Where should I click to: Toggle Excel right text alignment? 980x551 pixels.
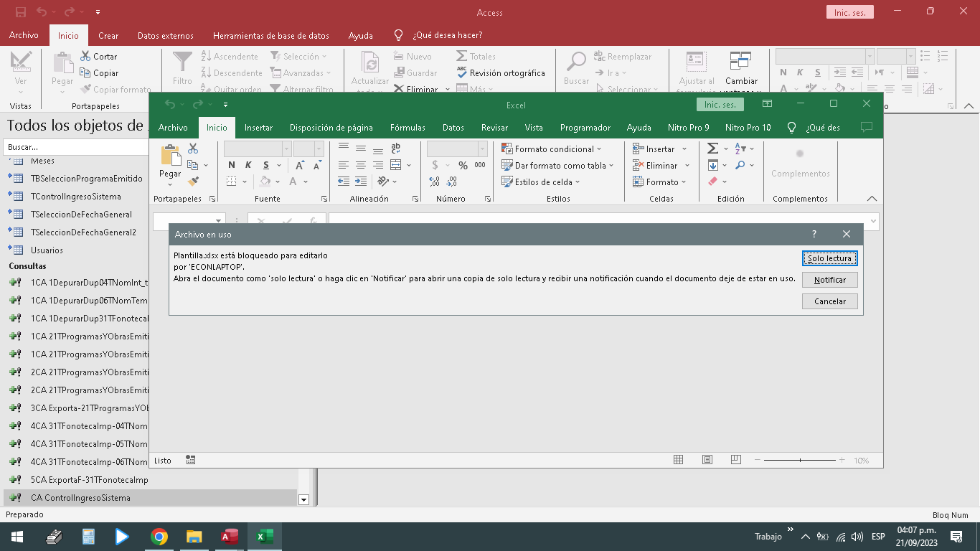pyautogui.click(x=377, y=165)
